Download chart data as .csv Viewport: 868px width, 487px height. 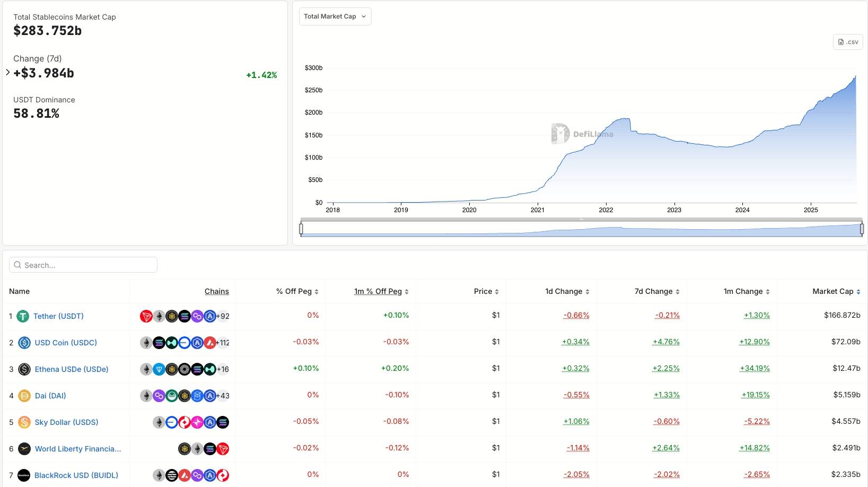[x=848, y=42]
